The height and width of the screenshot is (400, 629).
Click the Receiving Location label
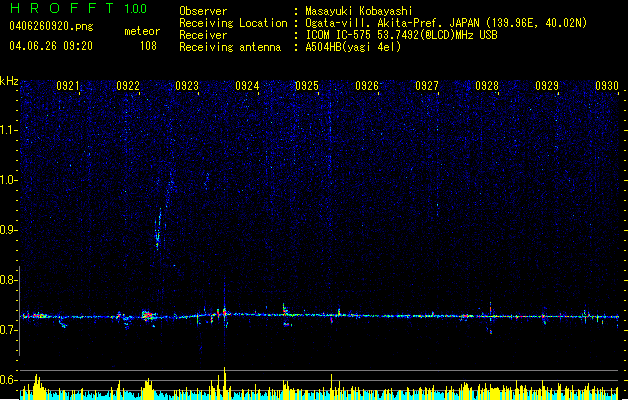point(233,23)
